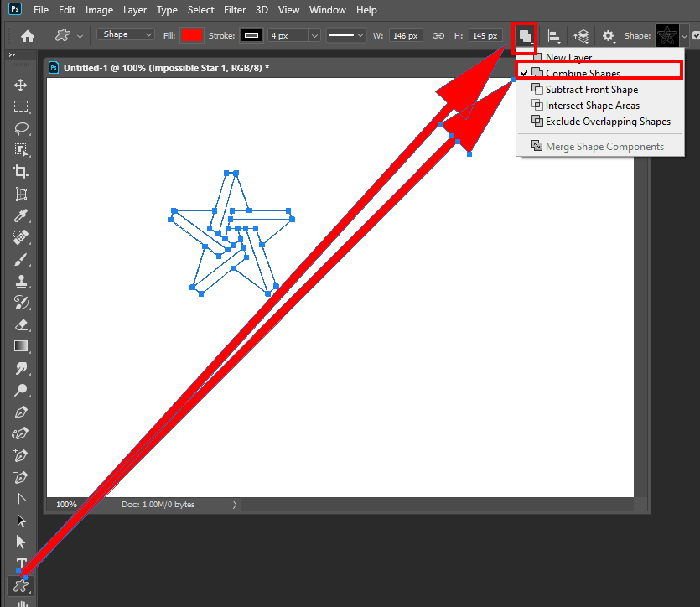Screen dimensions: 700x607
Task: Pick the Zoom tool
Action: [x=21, y=390]
